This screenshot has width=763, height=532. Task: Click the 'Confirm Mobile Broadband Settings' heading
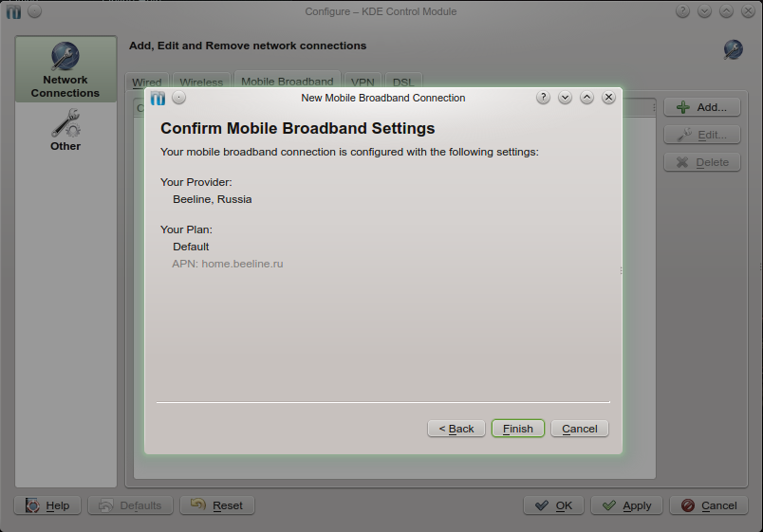coord(298,128)
